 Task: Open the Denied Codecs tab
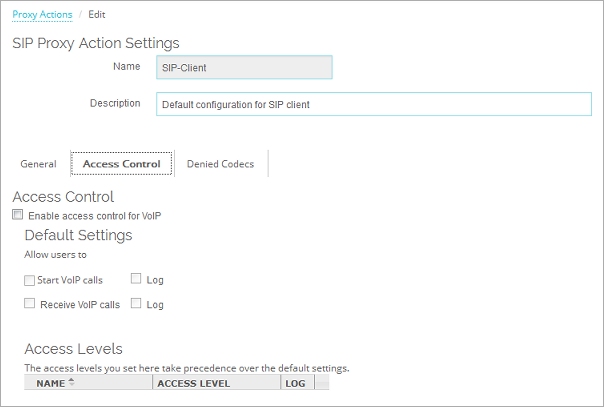click(220, 164)
